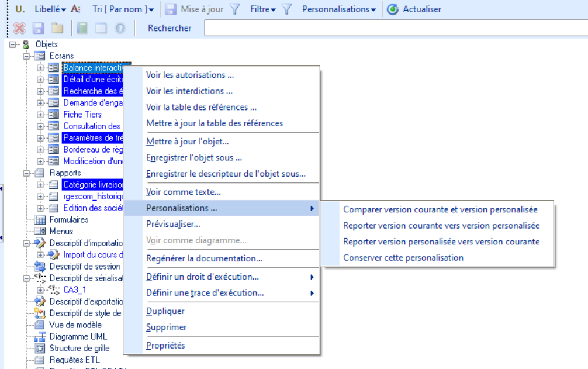Click the U. label icon in toolbar
This screenshot has width=588, height=369.
tap(20, 9)
